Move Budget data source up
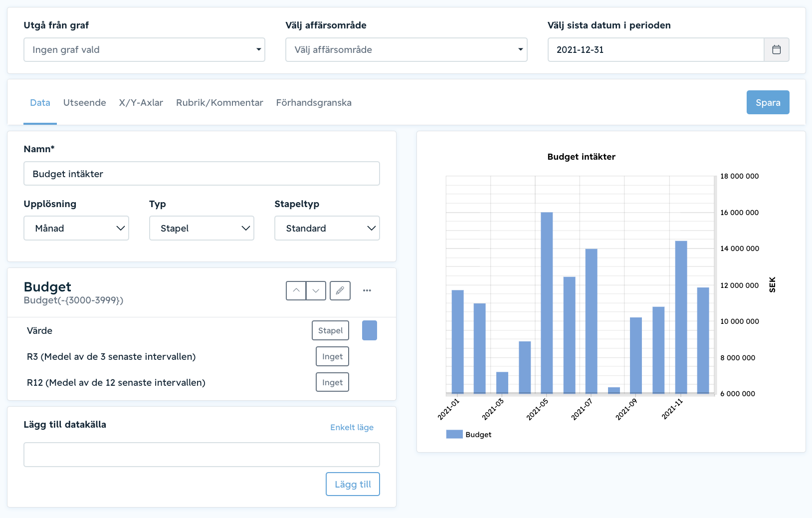This screenshot has height=518, width=812. [296, 290]
